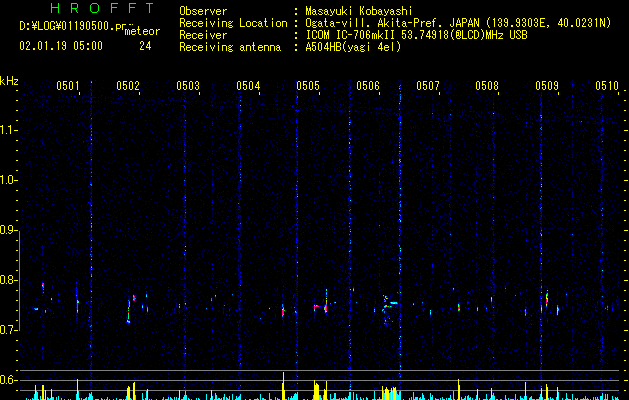Click the 0507 time marker

pyautogui.click(x=428, y=86)
